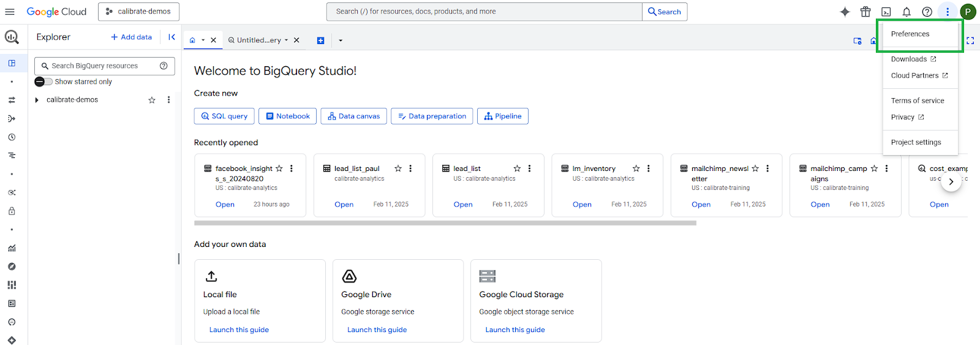Click the BigQuery product logo icon
980x345 pixels.
[12, 37]
